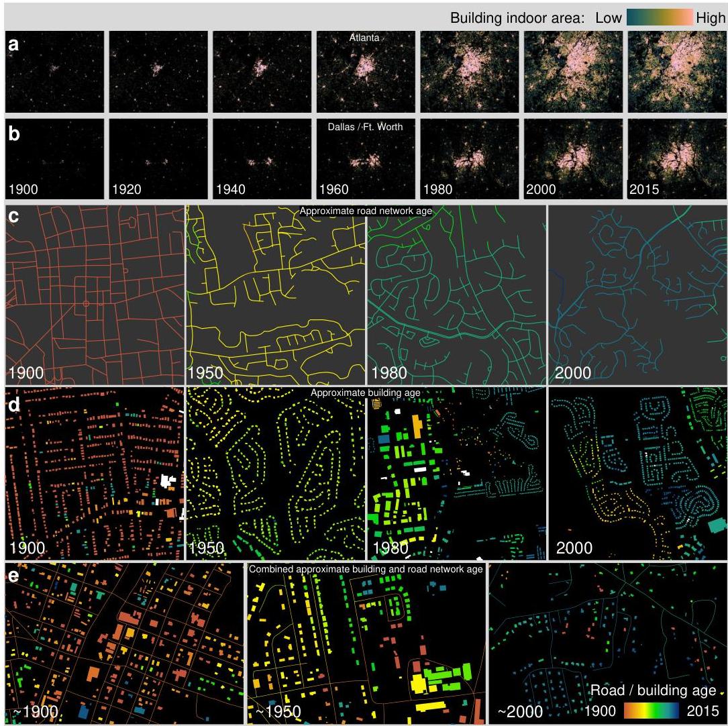Image resolution: width=728 pixels, height=726 pixels.
Task: Open the 2000 building age panel
Action: coord(637,474)
